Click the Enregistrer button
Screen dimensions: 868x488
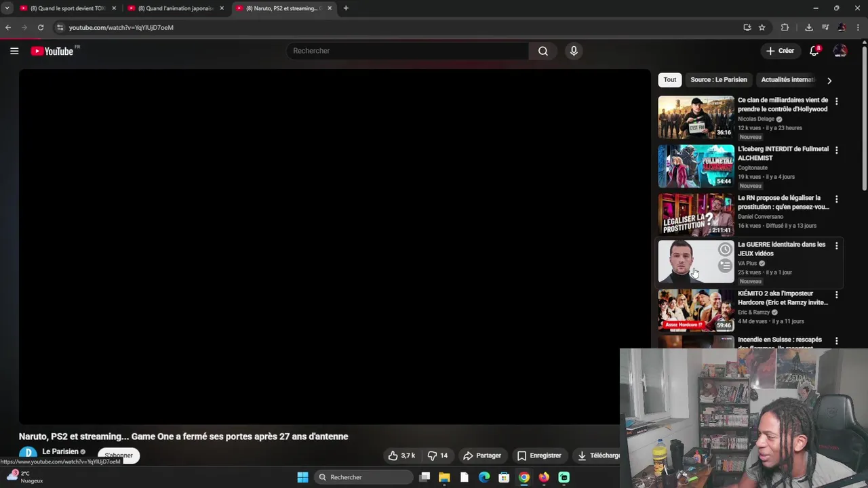(539, 455)
